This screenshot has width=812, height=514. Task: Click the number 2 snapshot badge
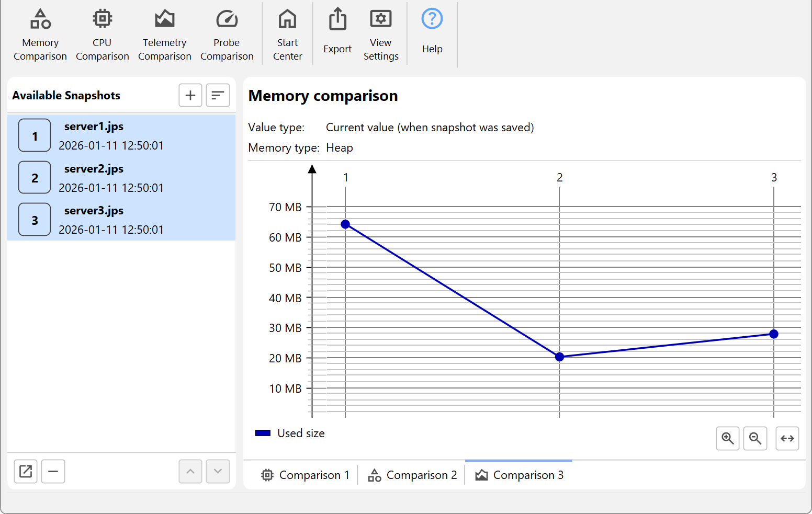point(35,178)
